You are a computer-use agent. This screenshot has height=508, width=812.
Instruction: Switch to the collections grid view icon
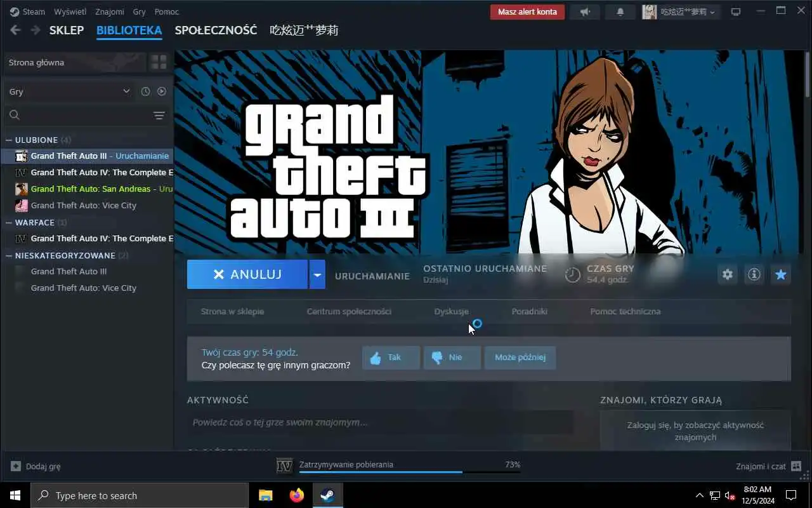click(159, 62)
